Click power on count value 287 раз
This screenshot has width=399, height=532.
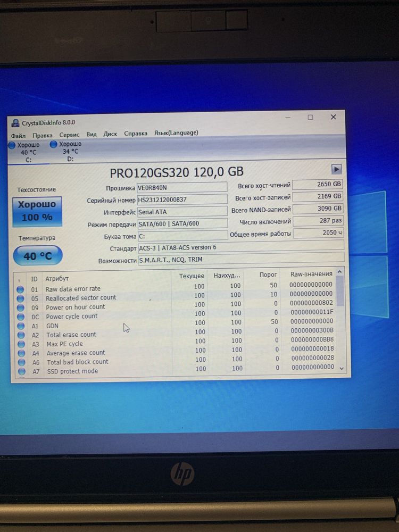point(318,221)
